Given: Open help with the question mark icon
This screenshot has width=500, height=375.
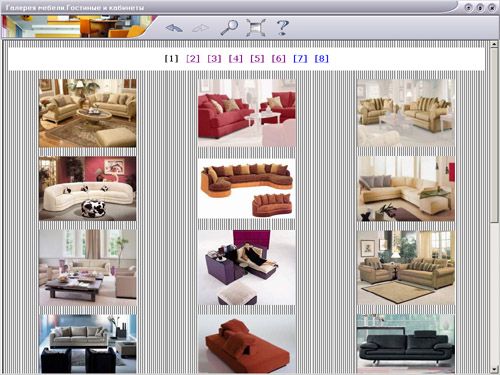Looking at the screenshot, I should (x=282, y=28).
